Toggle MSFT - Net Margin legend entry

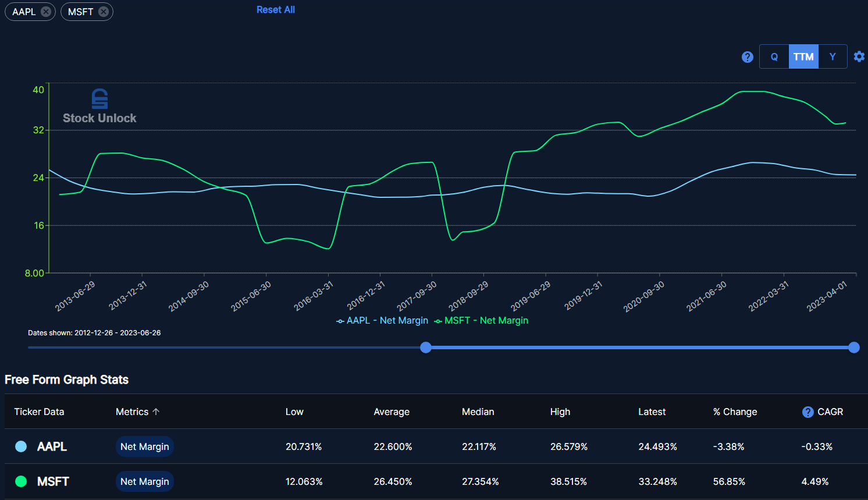[x=481, y=321]
